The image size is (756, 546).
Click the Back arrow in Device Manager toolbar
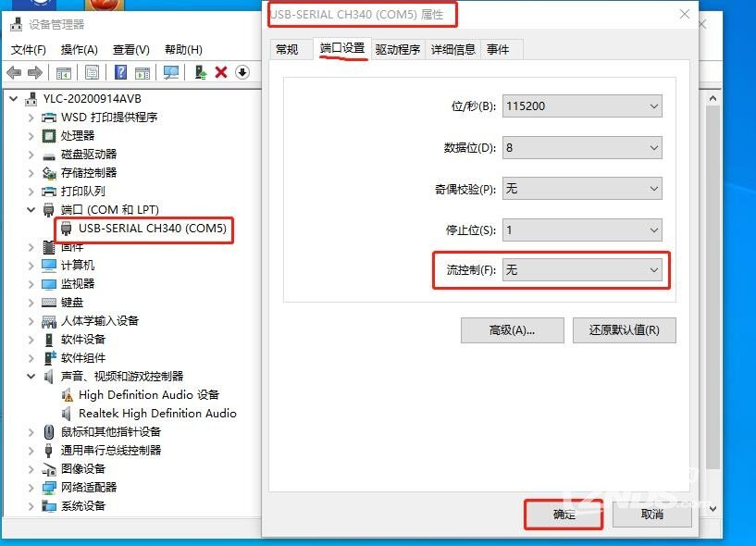(x=14, y=73)
